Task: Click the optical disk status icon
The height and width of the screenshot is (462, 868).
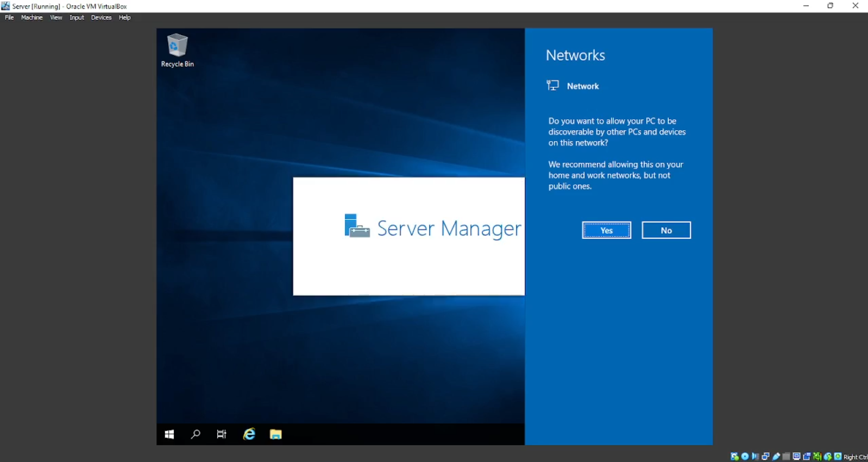Action: (745, 457)
